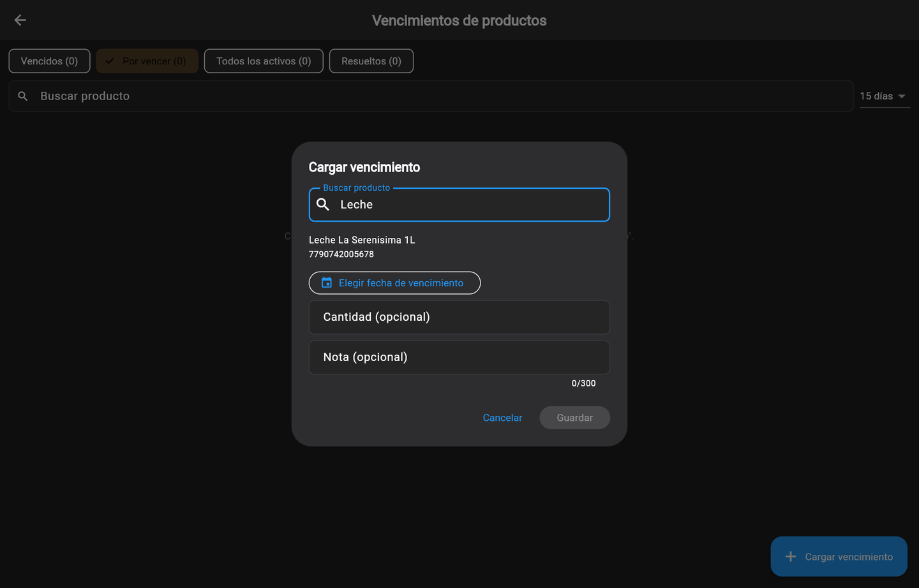919x588 pixels.
Task: Choose Elegir fecha de vencimiento
Action: tap(394, 283)
